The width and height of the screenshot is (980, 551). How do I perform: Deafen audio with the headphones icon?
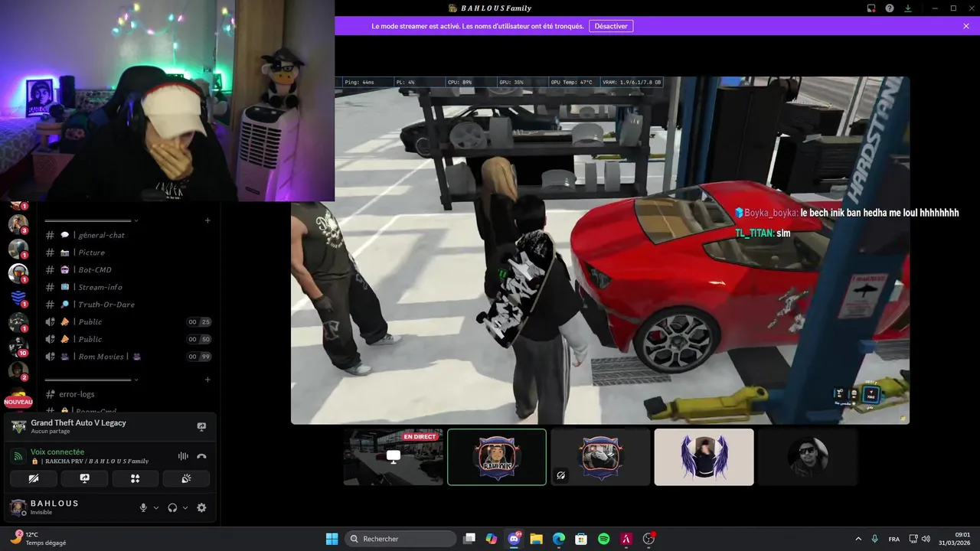172,507
